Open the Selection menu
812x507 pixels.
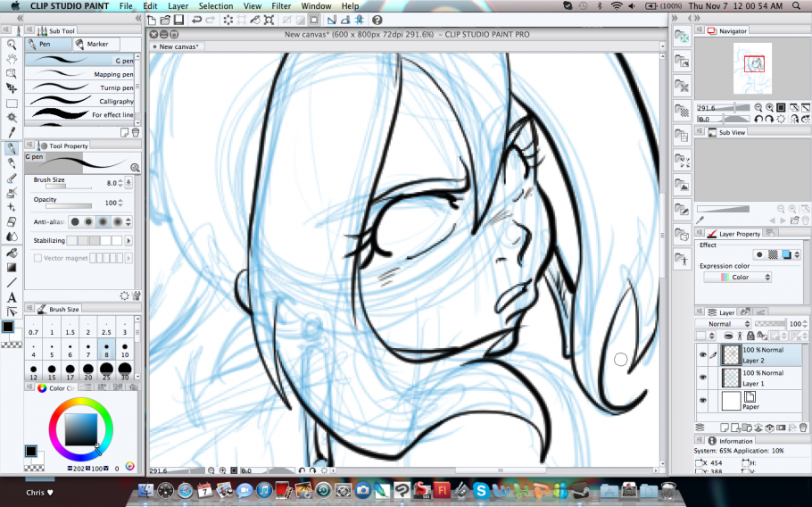point(216,5)
